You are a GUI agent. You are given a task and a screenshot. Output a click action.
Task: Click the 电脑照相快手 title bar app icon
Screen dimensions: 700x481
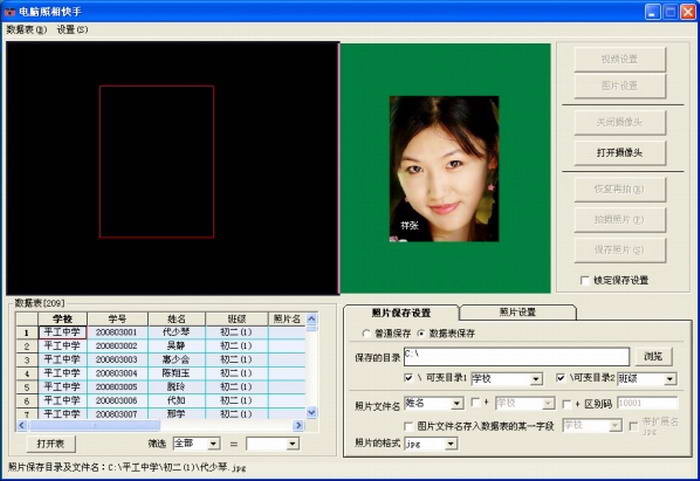10,11
